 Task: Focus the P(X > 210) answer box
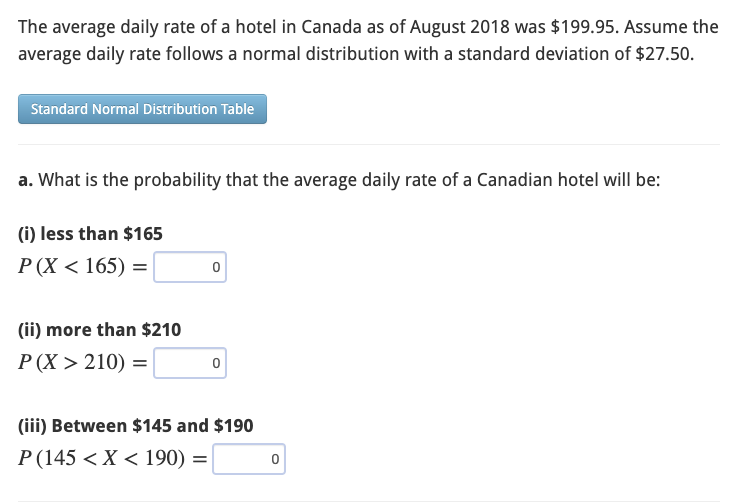pos(190,364)
